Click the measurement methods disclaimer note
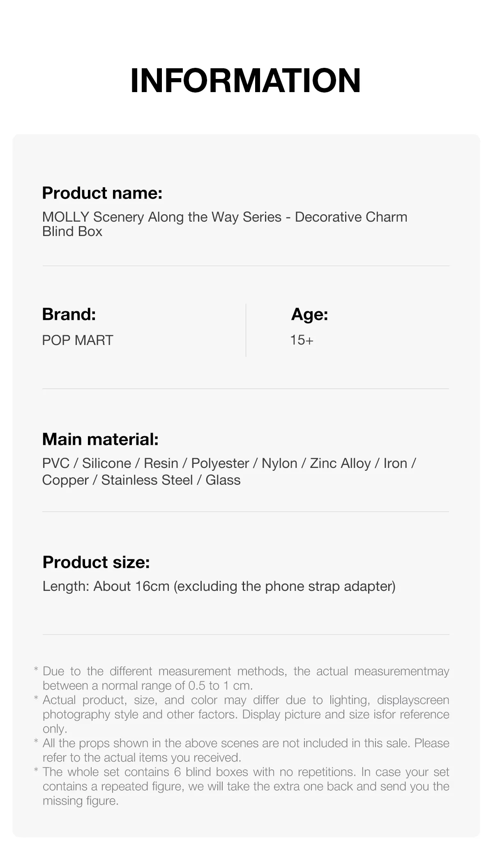Image resolution: width=493 pixels, height=868 pixels. (246, 671)
